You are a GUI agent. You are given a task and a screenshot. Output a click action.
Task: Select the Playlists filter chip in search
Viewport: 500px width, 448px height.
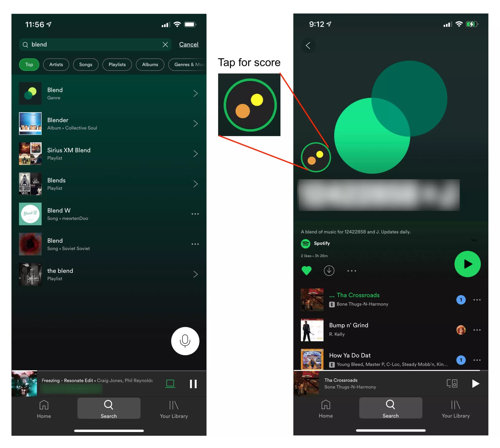[x=117, y=64]
